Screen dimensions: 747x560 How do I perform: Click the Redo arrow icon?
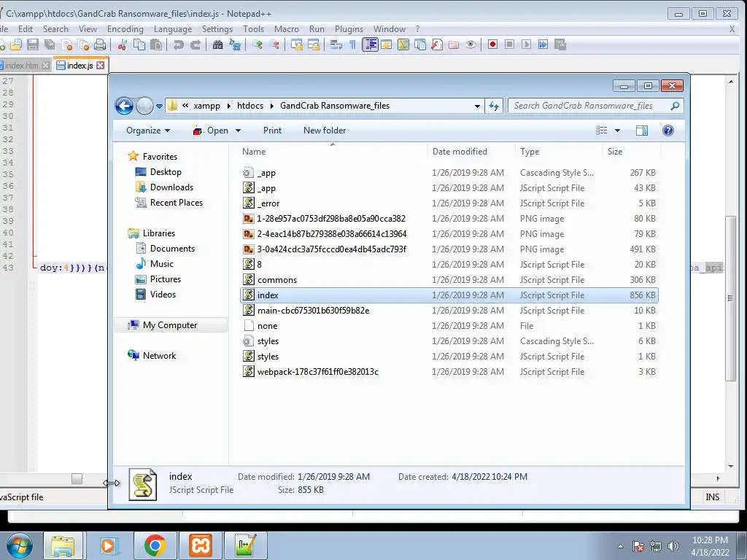(196, 44)
